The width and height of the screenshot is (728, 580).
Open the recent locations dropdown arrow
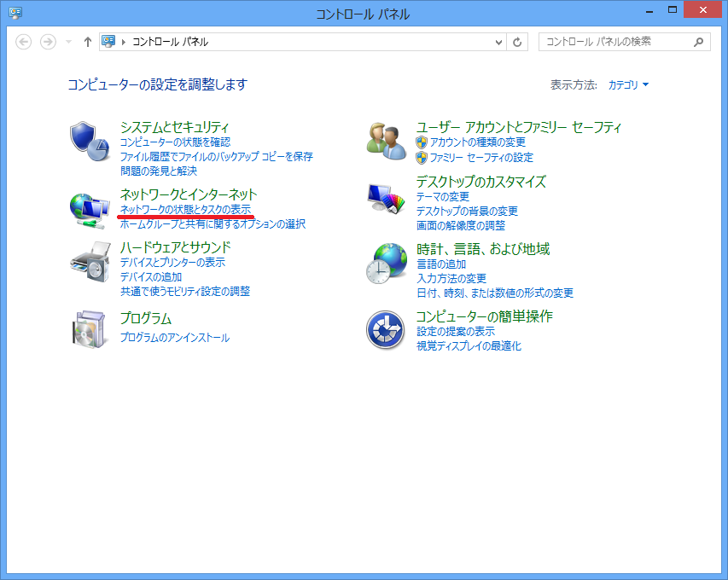tap(69, 42)
